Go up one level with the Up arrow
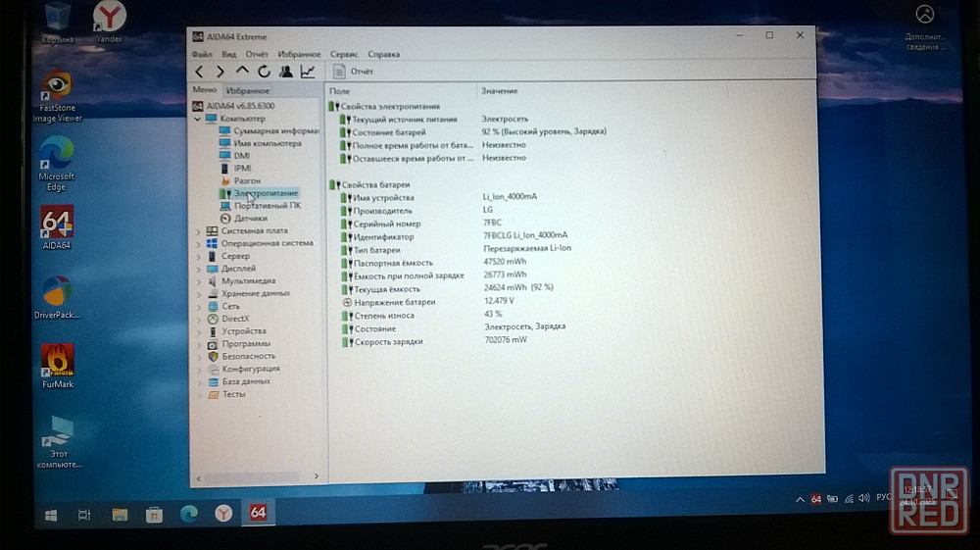Image resolution: width=980 pixels, height=550 pixels. pyautogui.click(x=242, y=72)
